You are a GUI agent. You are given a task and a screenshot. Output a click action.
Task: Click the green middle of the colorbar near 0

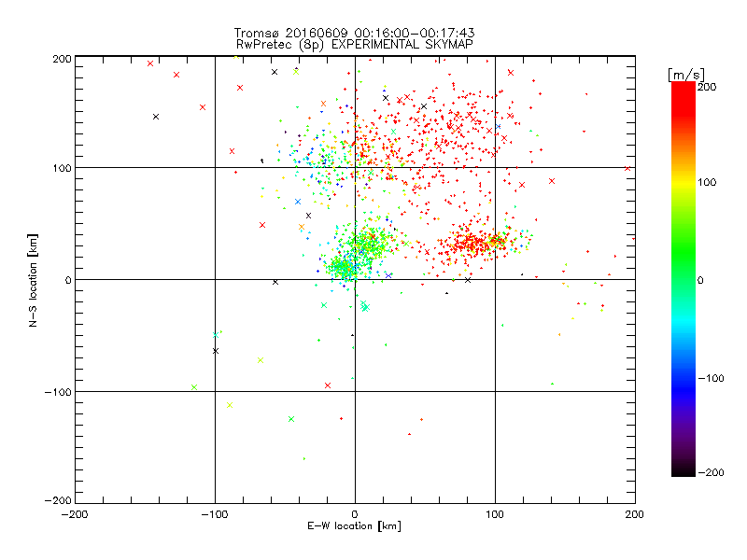[684, 279]
